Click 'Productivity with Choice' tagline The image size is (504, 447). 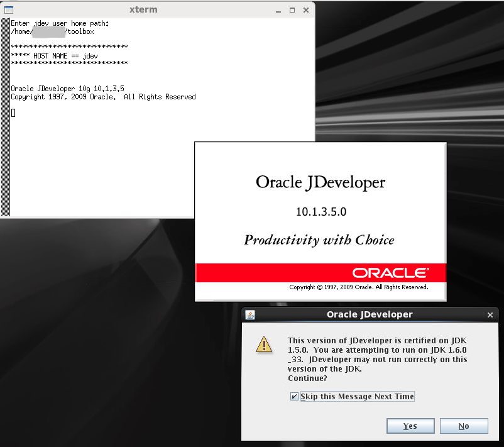319,240
